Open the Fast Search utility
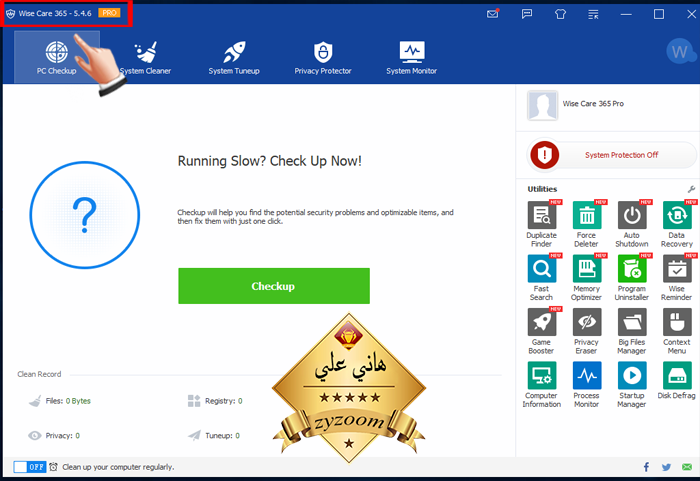The height and width of the screenshot is (481, 700). [x=542, y=269]
